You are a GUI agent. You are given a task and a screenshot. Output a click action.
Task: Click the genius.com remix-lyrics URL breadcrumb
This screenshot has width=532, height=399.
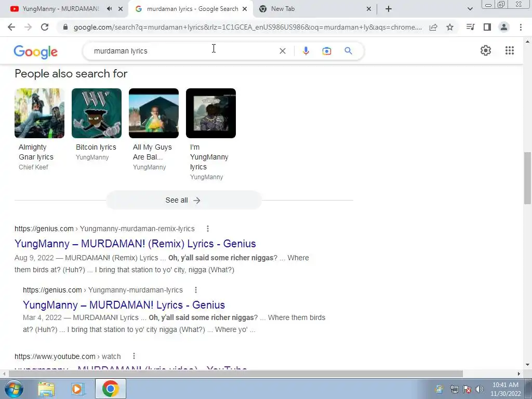coord(104,229)
